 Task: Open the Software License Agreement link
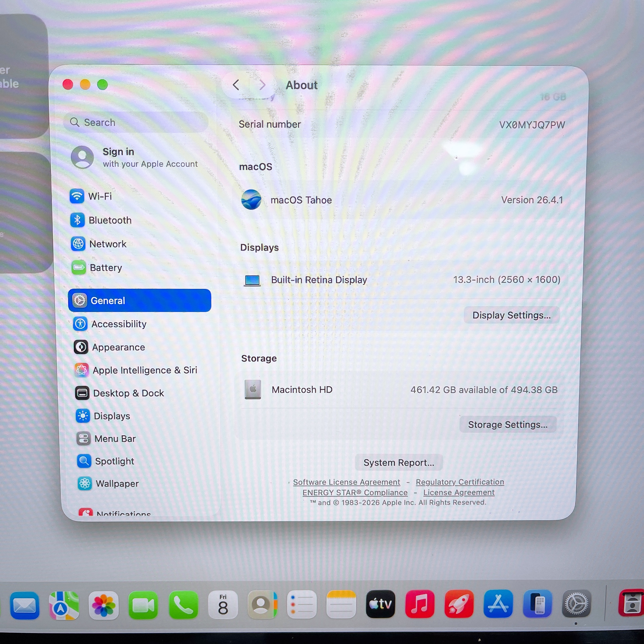pos(347,482)
